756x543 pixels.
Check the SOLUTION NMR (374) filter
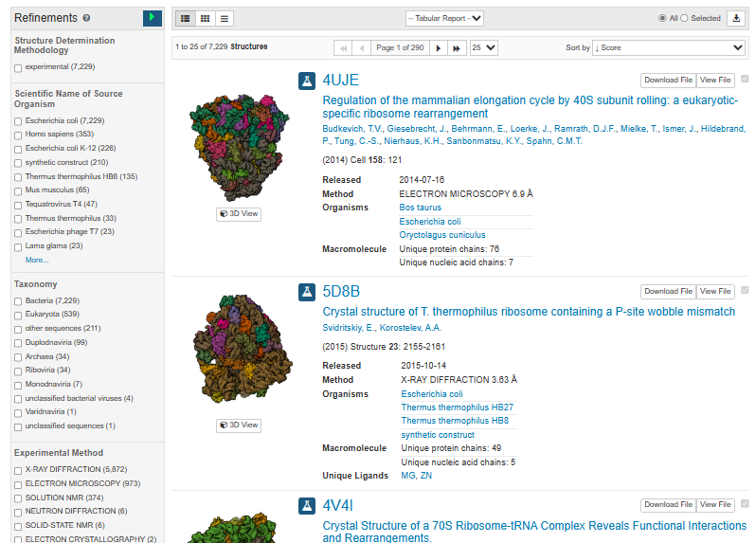coord(18,498)
